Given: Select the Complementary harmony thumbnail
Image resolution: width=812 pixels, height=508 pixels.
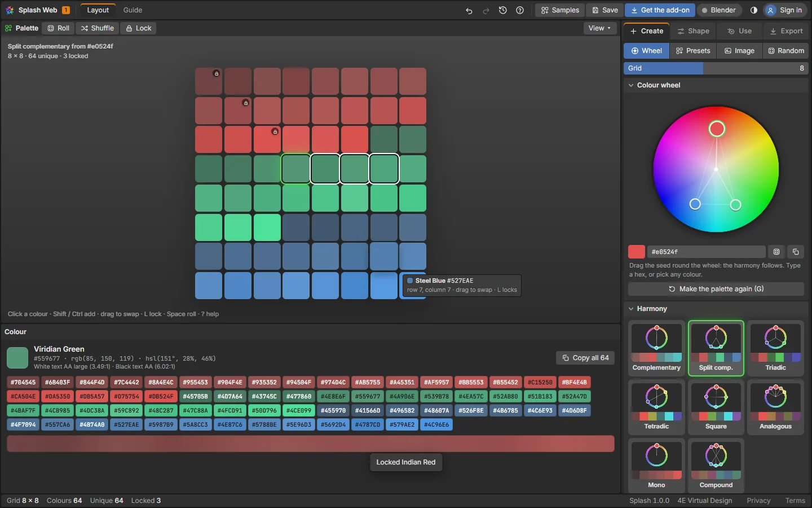Looking at the screenshot, I should click(x=656, y=348).
